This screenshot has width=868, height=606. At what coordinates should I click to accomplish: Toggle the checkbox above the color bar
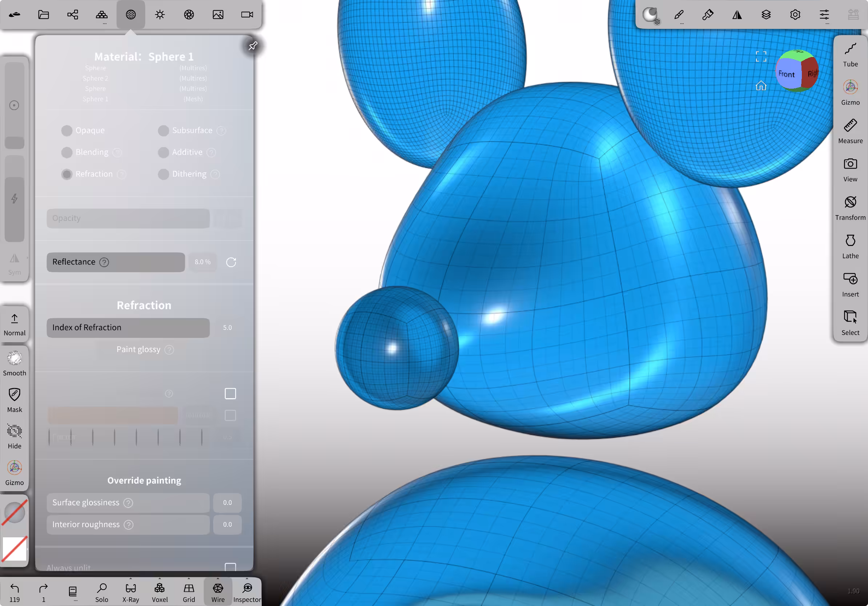(x=230, y=394)
